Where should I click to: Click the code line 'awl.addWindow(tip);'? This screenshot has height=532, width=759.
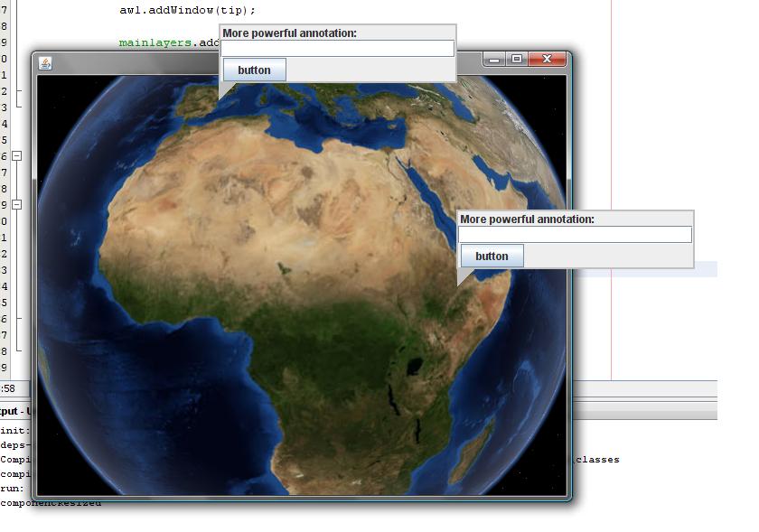[x=187, y=10]
